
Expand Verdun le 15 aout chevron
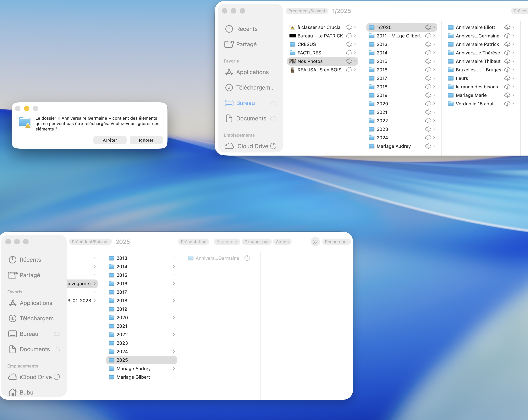click(x=513, y=104)
